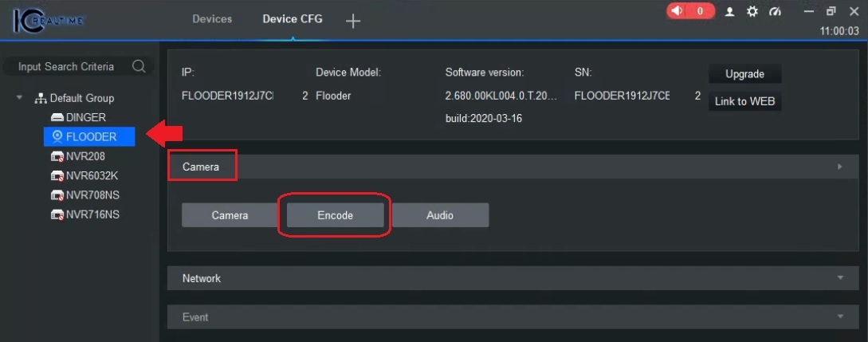Click the Upgrade button
The image size is (868, 342).
(x=744, y=74)
